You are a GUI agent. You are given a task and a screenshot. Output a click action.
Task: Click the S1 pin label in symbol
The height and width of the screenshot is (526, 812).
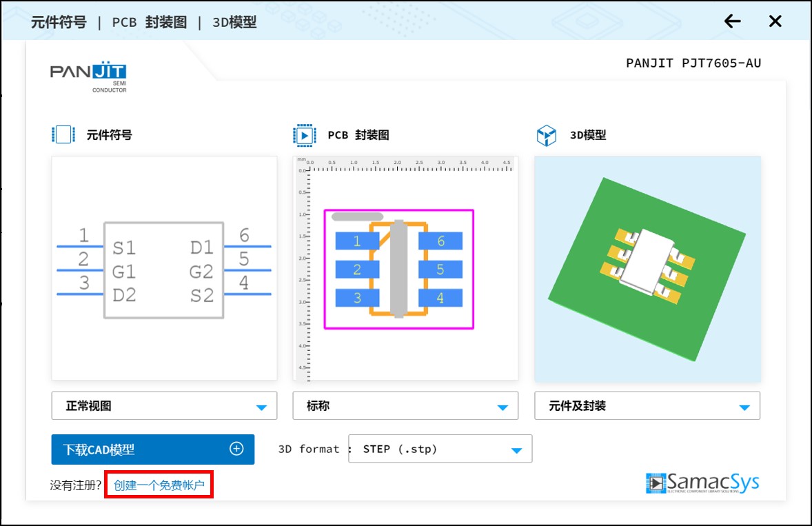(x=124, y=247)
